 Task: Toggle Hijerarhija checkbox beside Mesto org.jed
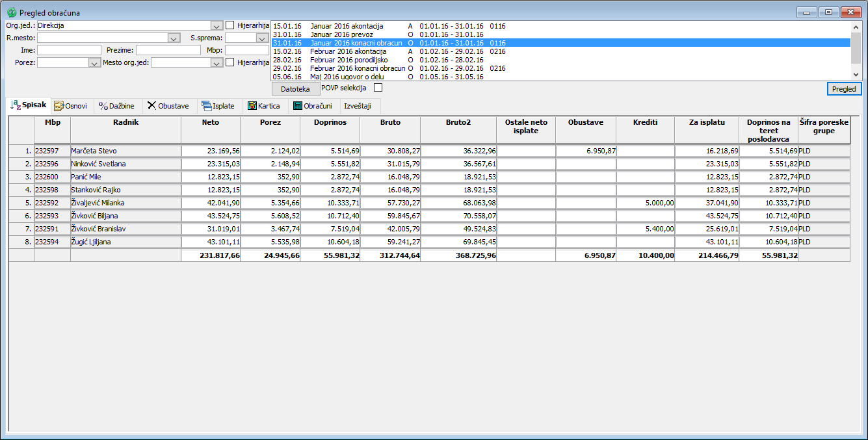[230, 62]
